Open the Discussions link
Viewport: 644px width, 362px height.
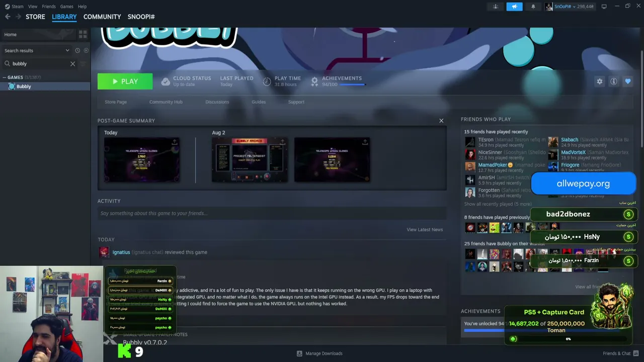[217, 102]
